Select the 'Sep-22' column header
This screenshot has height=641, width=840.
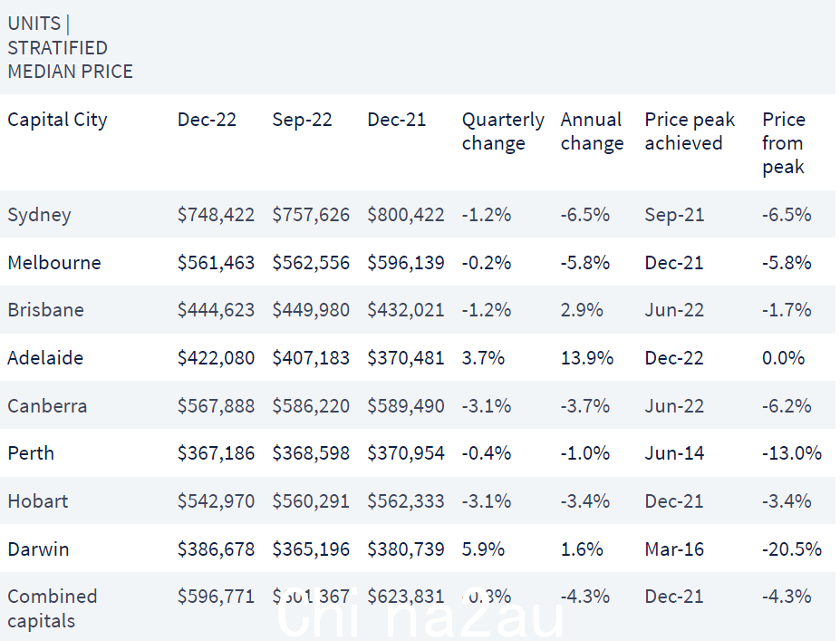click(x=302, y=119)
